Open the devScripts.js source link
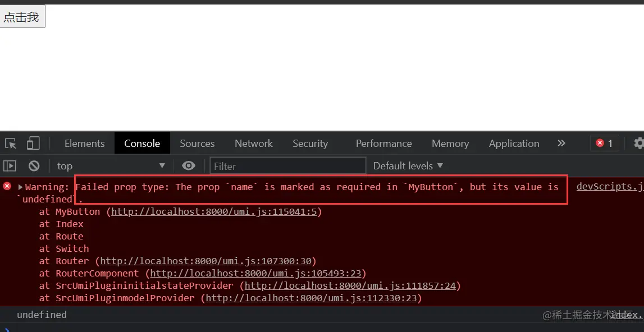This screenshot has width=644, height=332. 610,186
